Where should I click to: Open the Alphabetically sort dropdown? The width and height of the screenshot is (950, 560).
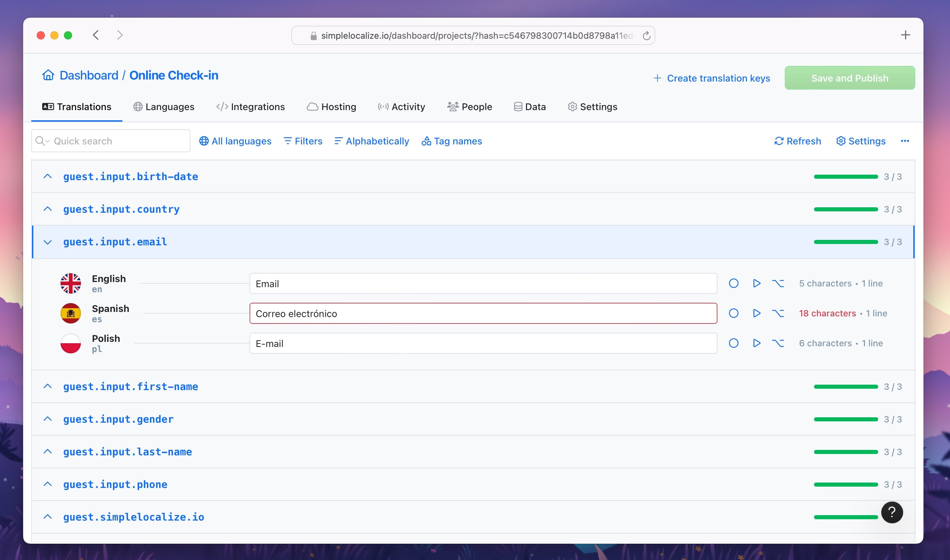[372, 141]
